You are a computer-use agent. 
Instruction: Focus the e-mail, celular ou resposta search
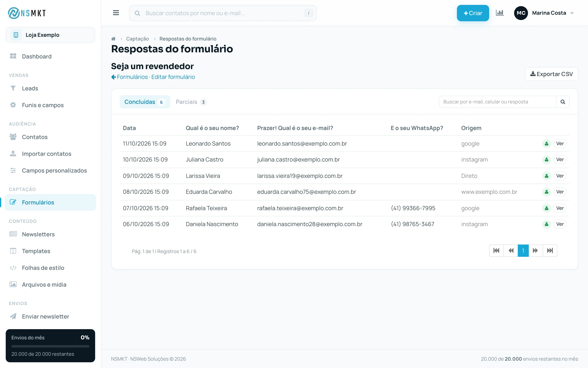point(497,102)
